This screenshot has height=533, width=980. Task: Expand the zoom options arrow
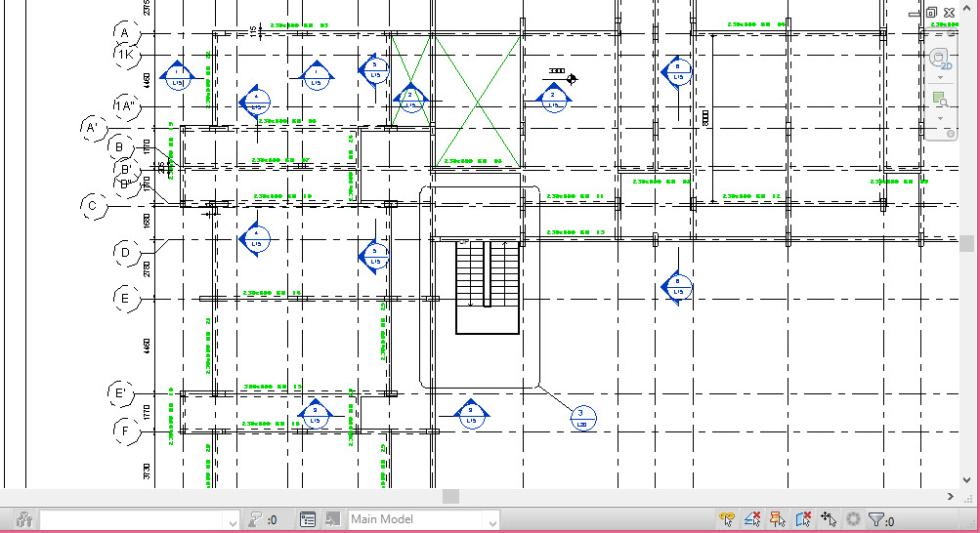click(941, 118)
